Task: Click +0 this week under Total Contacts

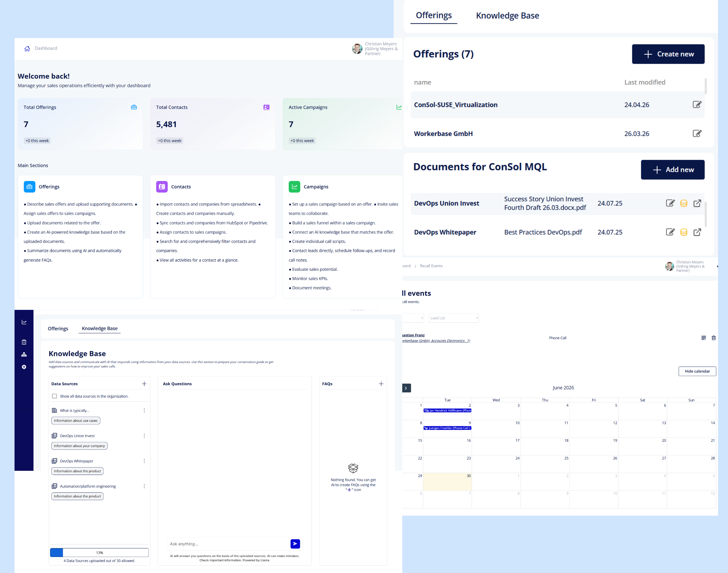Action: pyautogui.click(x=170, y=140)
